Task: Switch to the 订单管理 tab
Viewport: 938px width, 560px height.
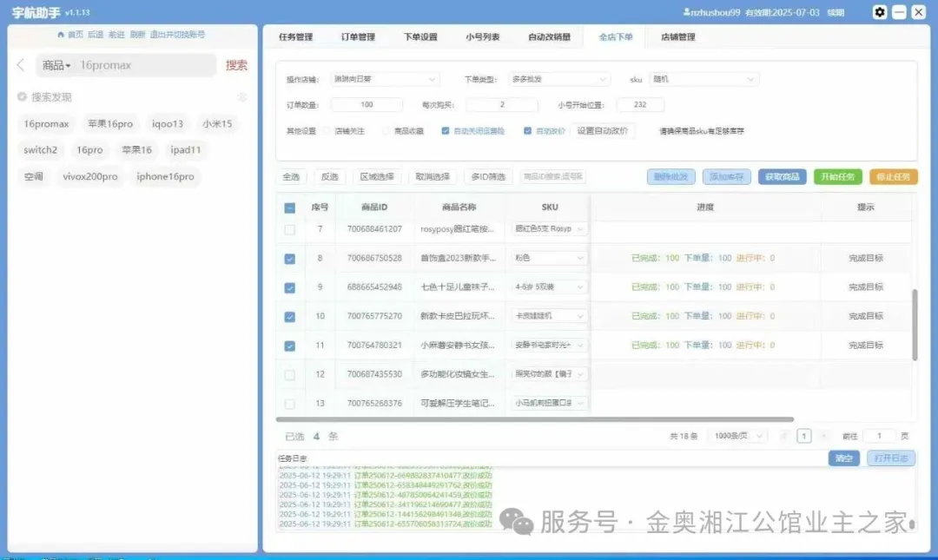Action: coord(358,37)
